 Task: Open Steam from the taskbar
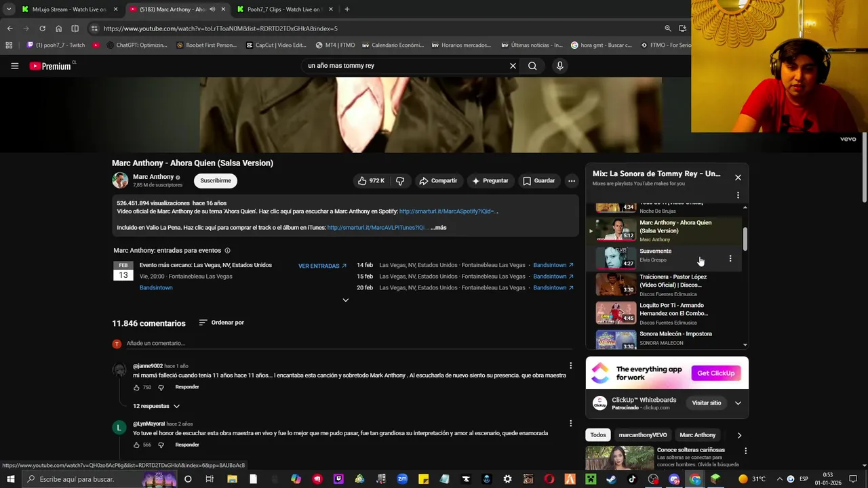click(x=611, y=479)
